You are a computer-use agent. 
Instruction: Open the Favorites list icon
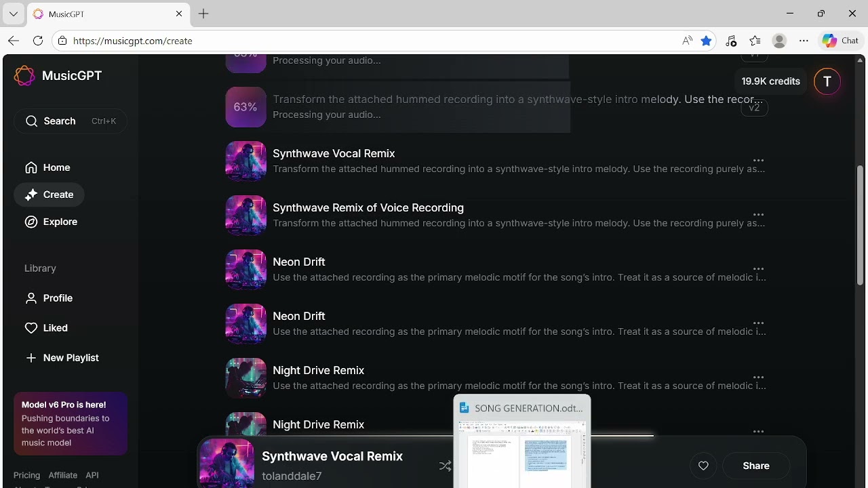pyautogui.click(x=755, y=41)
